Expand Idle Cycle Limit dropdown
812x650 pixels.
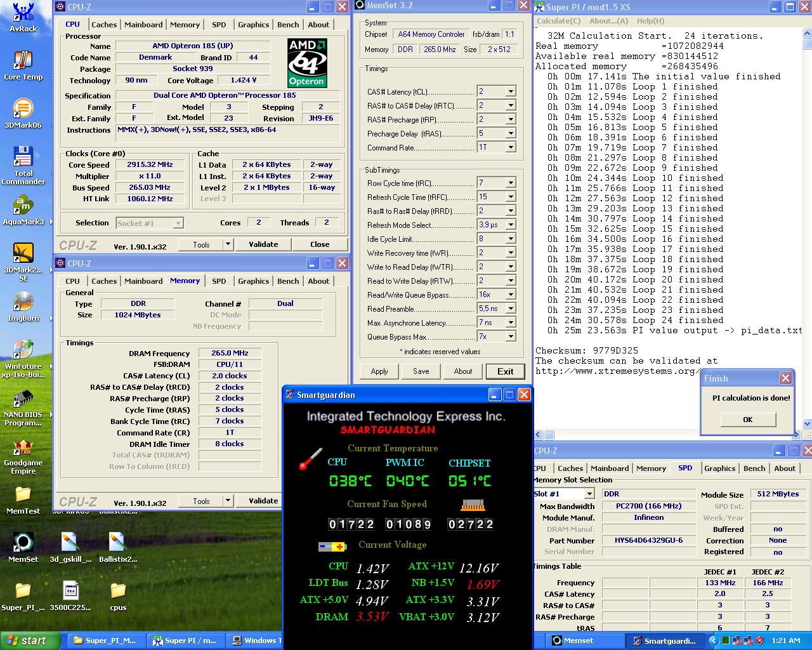pos(510,239)
